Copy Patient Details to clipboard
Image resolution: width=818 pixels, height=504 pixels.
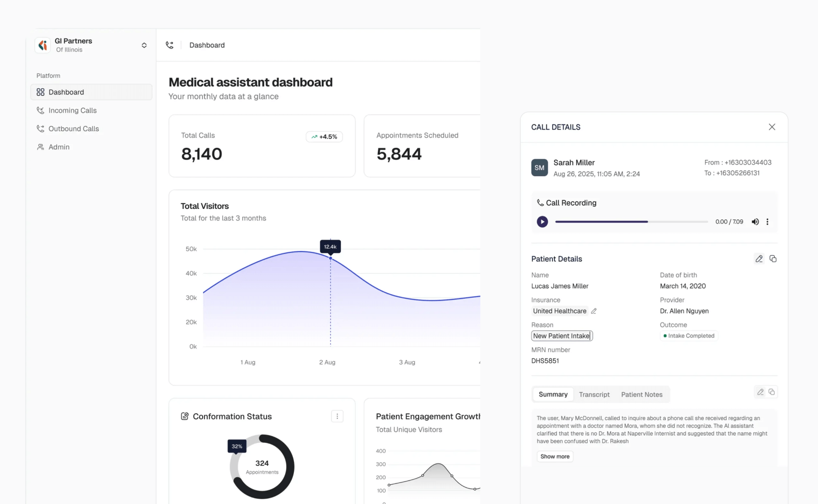773,259
